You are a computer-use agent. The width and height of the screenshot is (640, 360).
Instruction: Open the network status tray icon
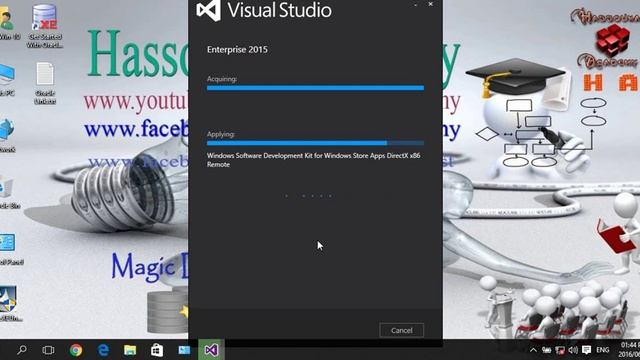[560, 350]
